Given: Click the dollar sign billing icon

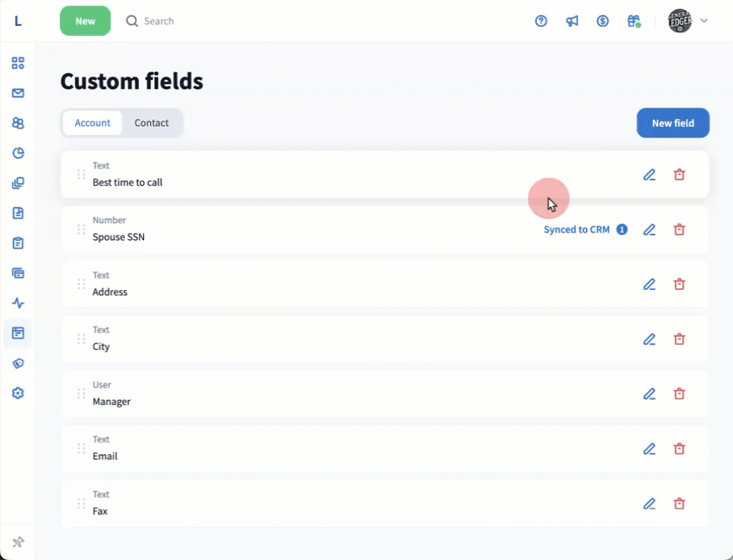Looking at the screenshot, I should click(603, 21).
